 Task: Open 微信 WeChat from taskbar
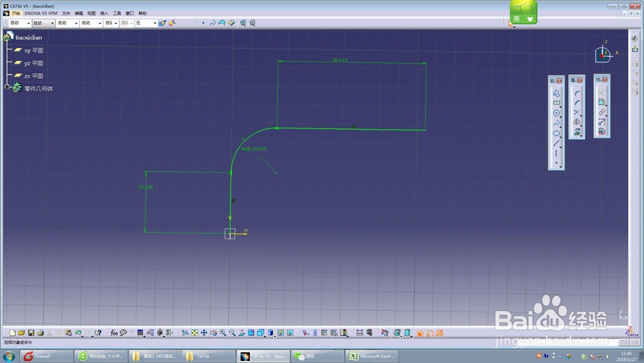pos(317,356)
